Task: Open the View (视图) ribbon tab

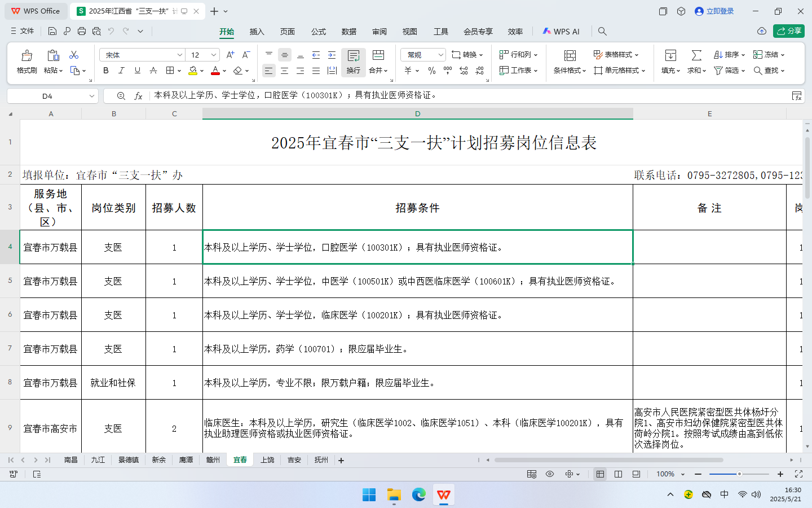Action: [x=410, y=32]
